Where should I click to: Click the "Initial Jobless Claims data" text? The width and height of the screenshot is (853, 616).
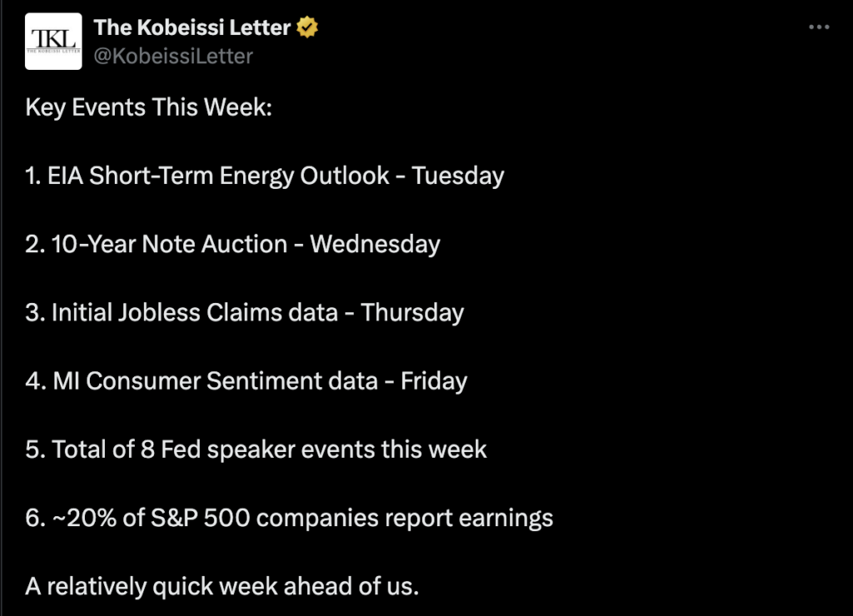click(195, 312)
